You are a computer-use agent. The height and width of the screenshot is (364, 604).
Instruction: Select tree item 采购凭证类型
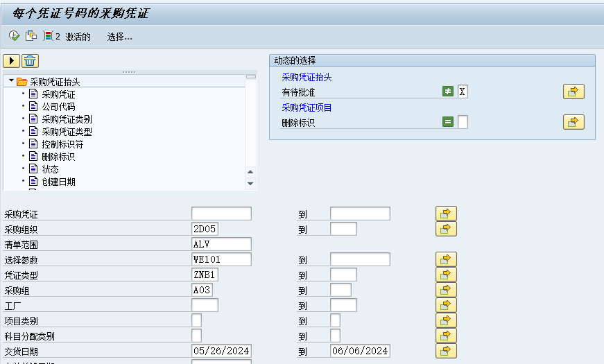click(67, 132)
